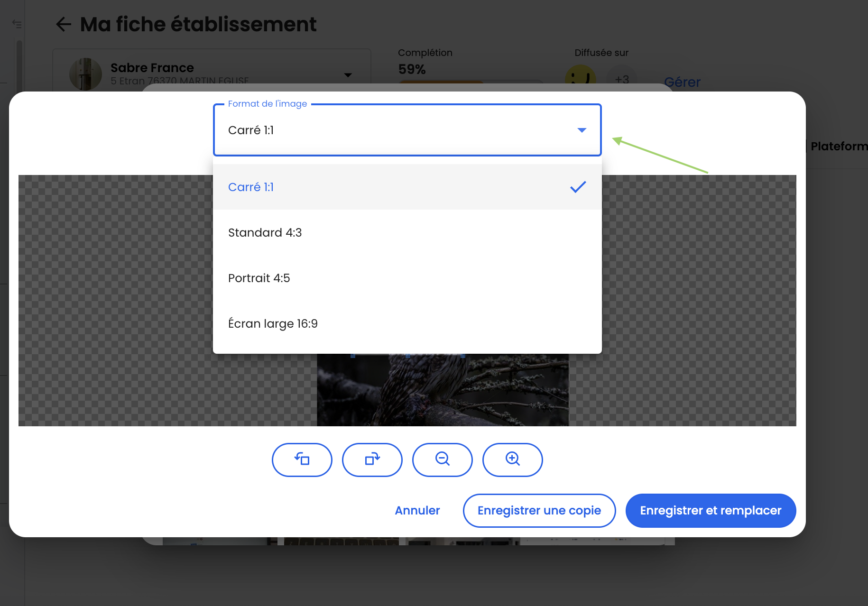The width and height of the screenshot is (868, 606).
Task: Click the Format de l'image dropdown arrow
Action: click(x=582, y=130)
